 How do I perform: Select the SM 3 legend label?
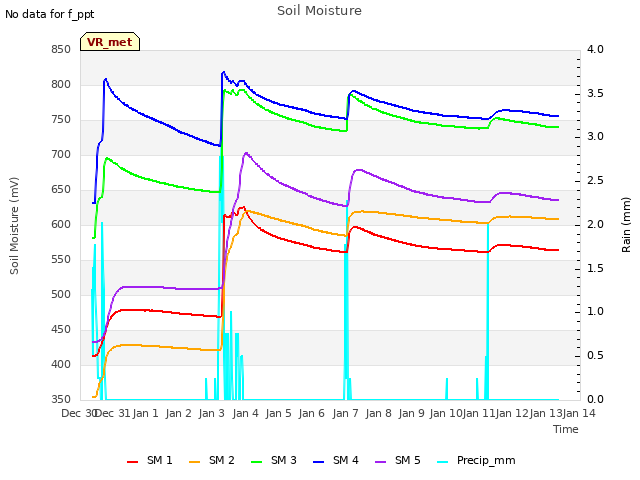tap(284, 460)
